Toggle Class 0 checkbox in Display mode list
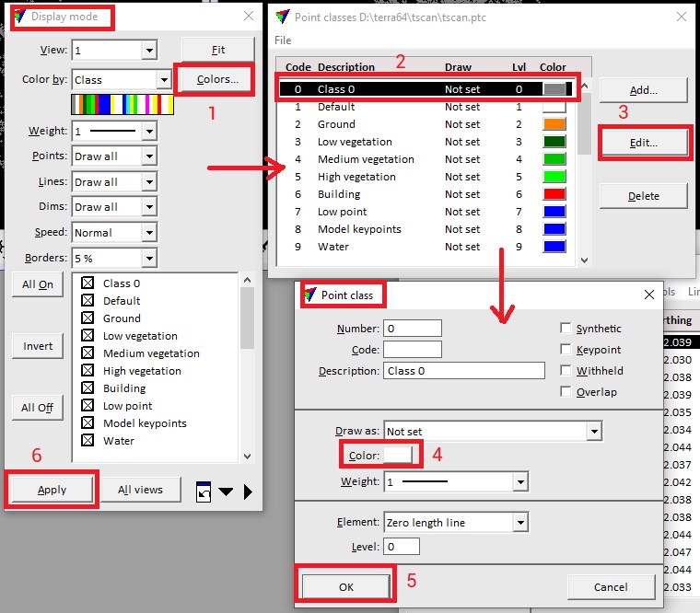 [87, 283]
